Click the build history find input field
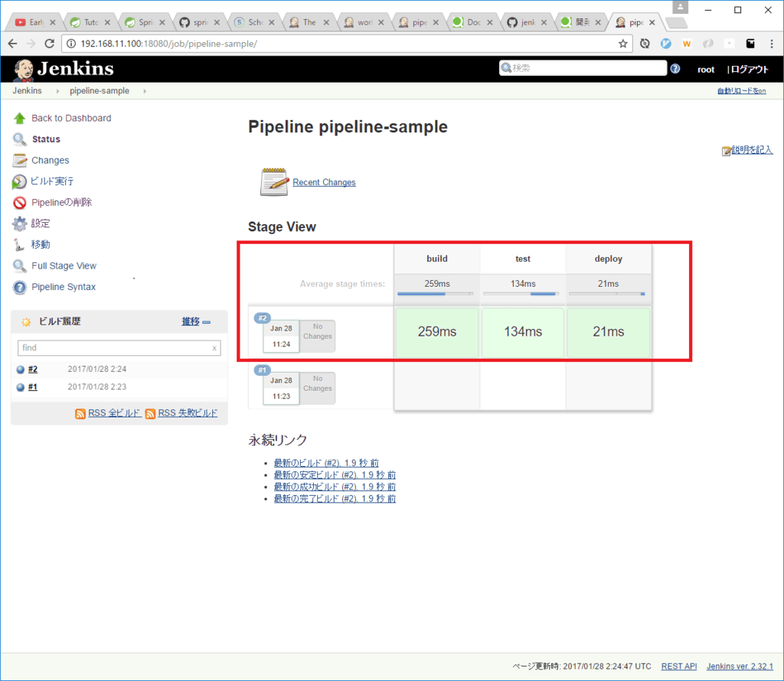Screen dimensions: 784x681 point(113,347)
